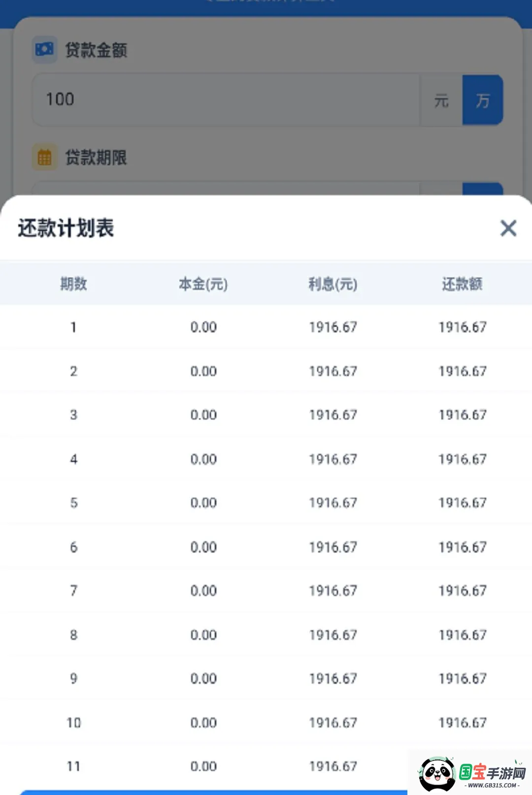Click interest 1916.67 in period 2 row
Image resolution: width=532 pixels, height=795 pixels.
pos(333,371)
